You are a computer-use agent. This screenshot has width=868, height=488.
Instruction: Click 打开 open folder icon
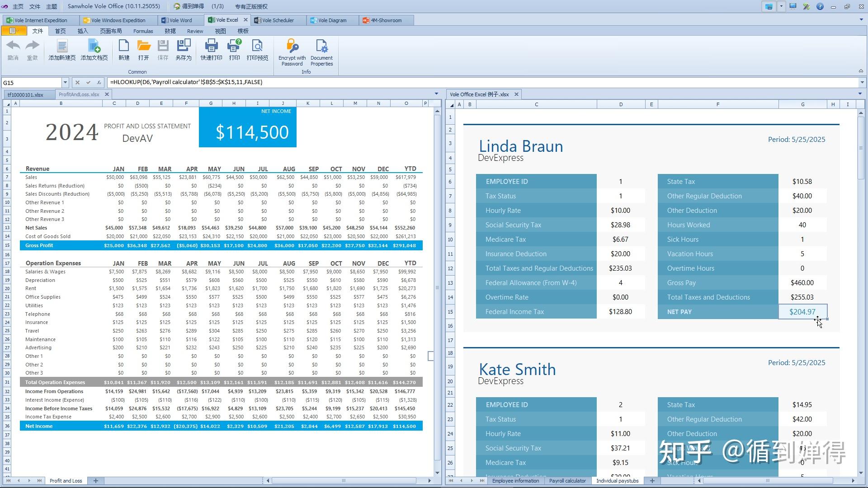143,47
